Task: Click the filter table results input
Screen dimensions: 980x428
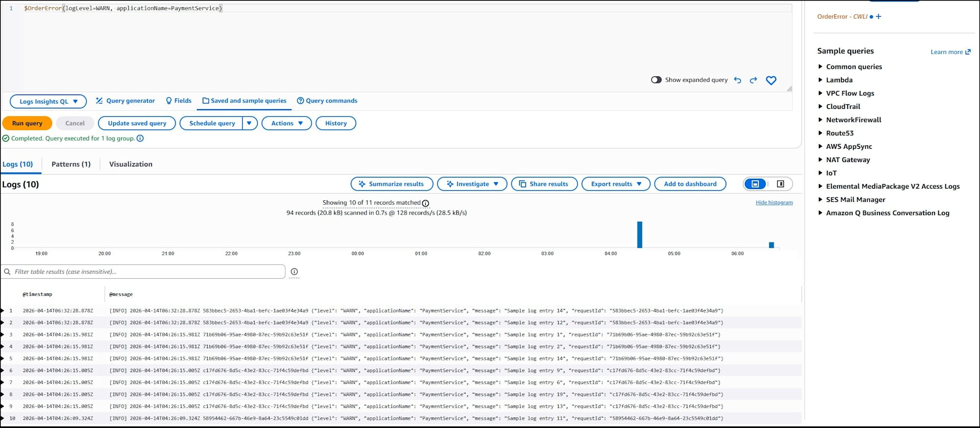Action: tap(143, 272)
